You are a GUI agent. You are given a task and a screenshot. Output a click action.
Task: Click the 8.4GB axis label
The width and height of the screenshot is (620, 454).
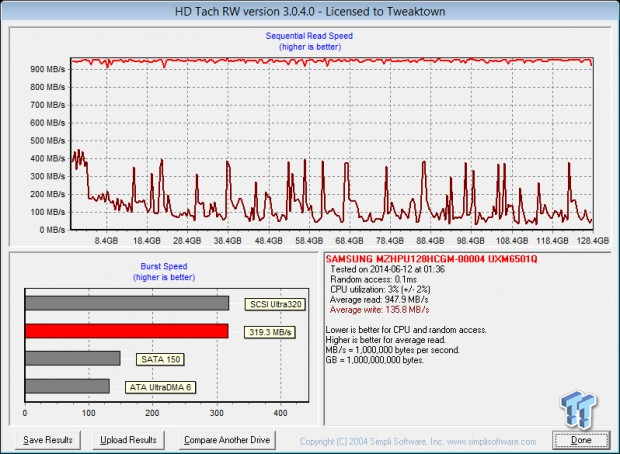pyautogui.click(x=106, y=240)
